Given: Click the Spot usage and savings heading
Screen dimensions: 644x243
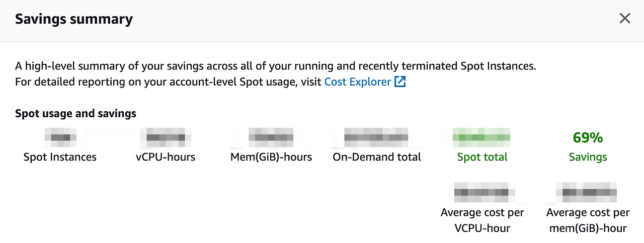Looking at the screenshot, I should coord(75,113).
